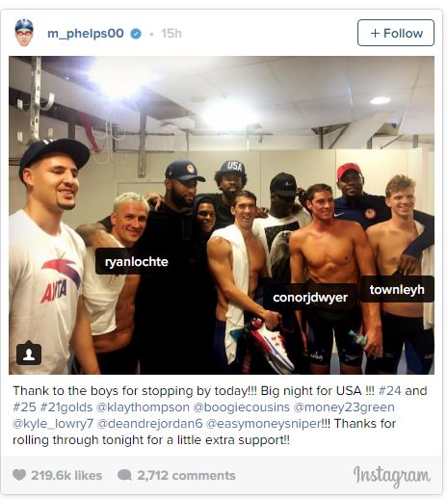This screenshot has width=448, height=499.
Task: Open the m_phelps00 username link
Action: click(86, 34)
